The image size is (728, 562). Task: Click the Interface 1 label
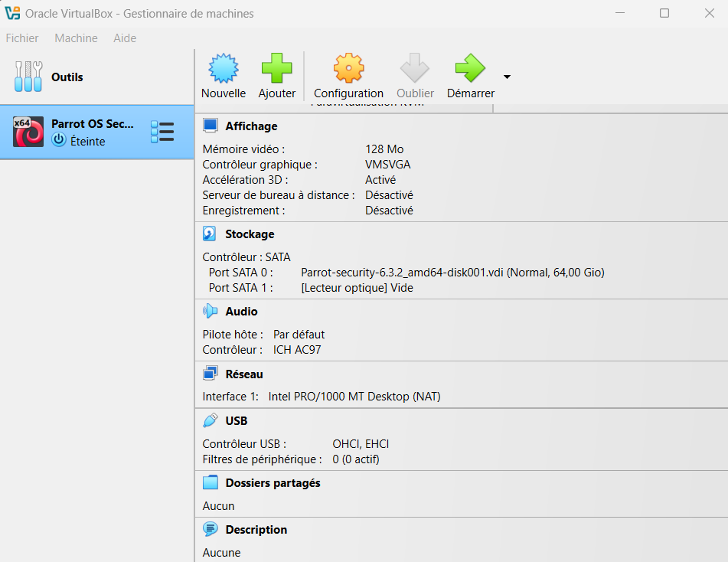point(230,397)
